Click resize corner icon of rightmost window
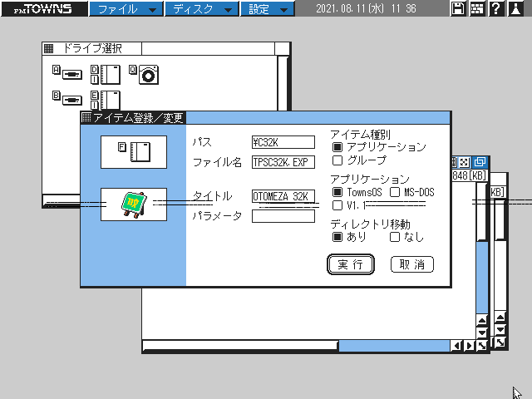Screen dimensions: 532x399 coord(500,342)
